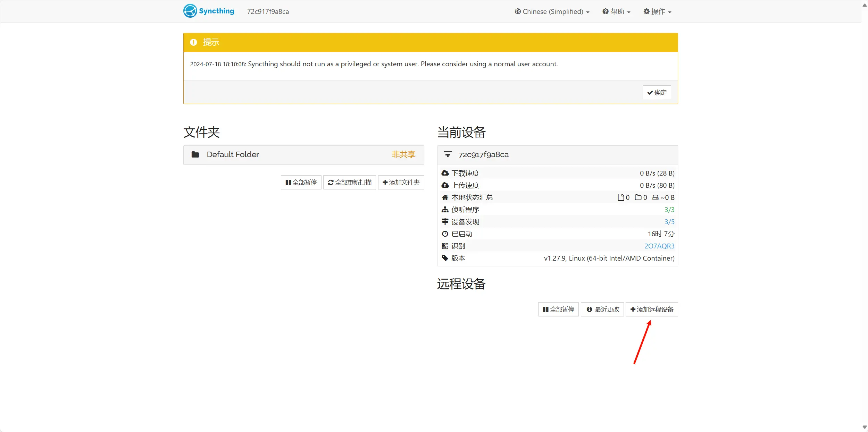Click 确定 to dismiss the notice
The width and height of the screenshot is (868, 432).
coord(657,93)
